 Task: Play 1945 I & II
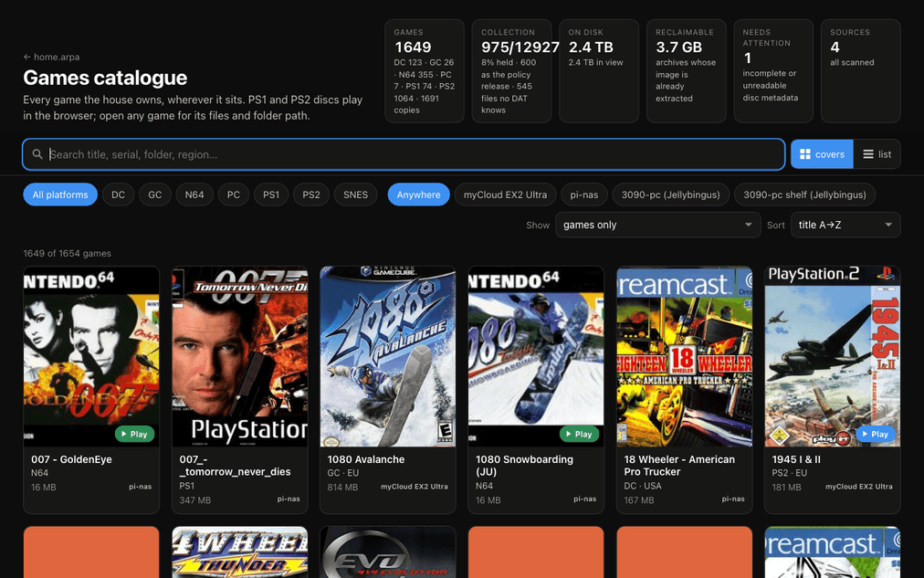point(876,435)
